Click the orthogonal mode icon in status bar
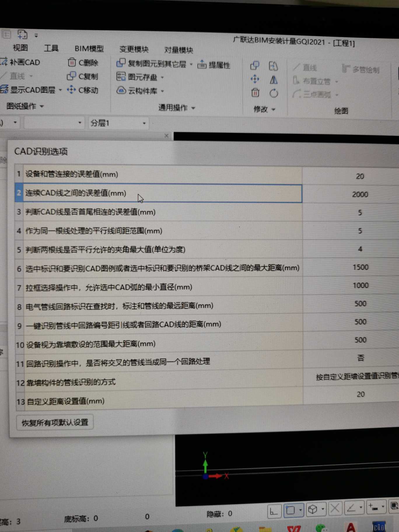This screenshot has width=399, height=532. [x=274, y=511]
